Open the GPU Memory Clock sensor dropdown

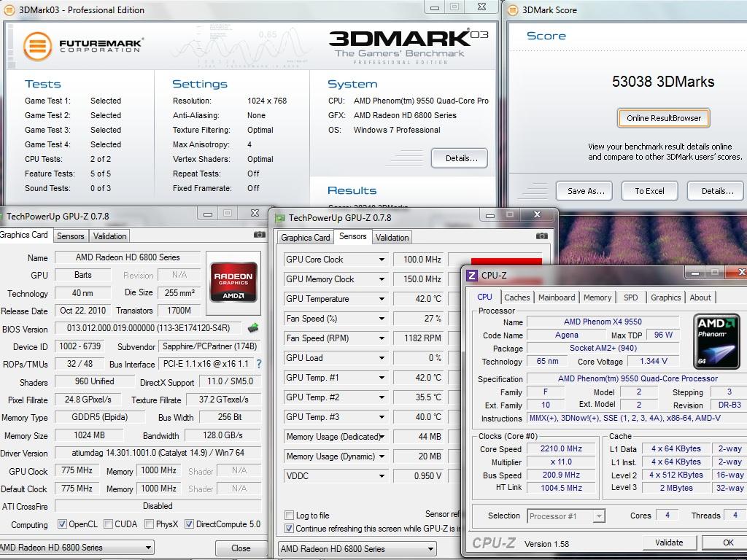[x=382, y=279]
